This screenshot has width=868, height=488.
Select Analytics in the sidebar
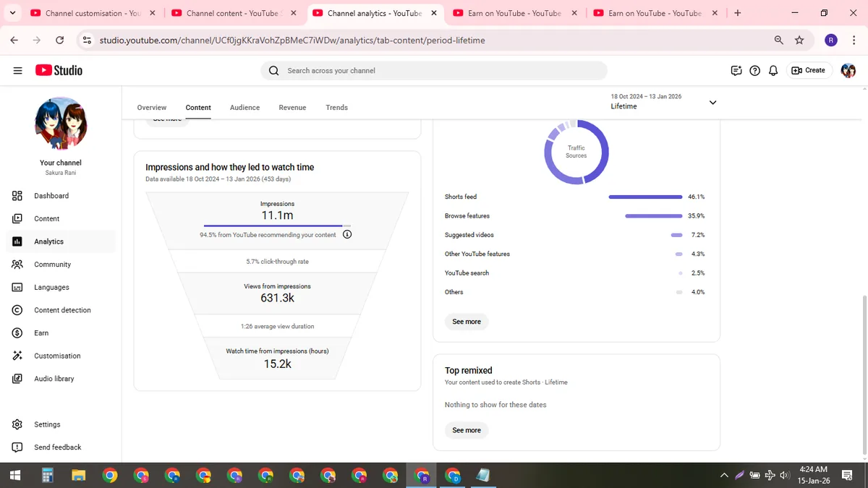pos(61,241)
